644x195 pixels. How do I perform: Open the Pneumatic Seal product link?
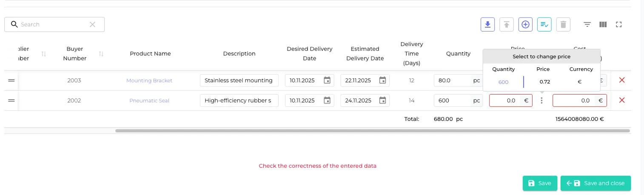[x=149, y=101]
